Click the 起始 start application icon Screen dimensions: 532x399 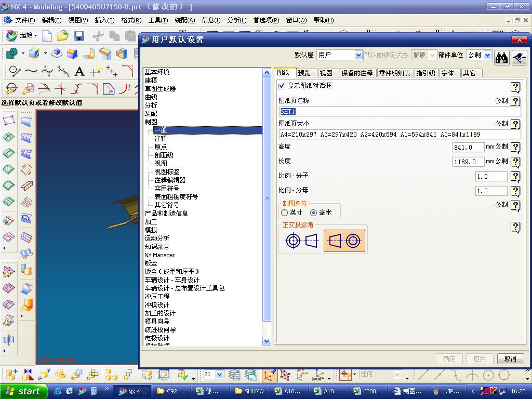(11, 35)
